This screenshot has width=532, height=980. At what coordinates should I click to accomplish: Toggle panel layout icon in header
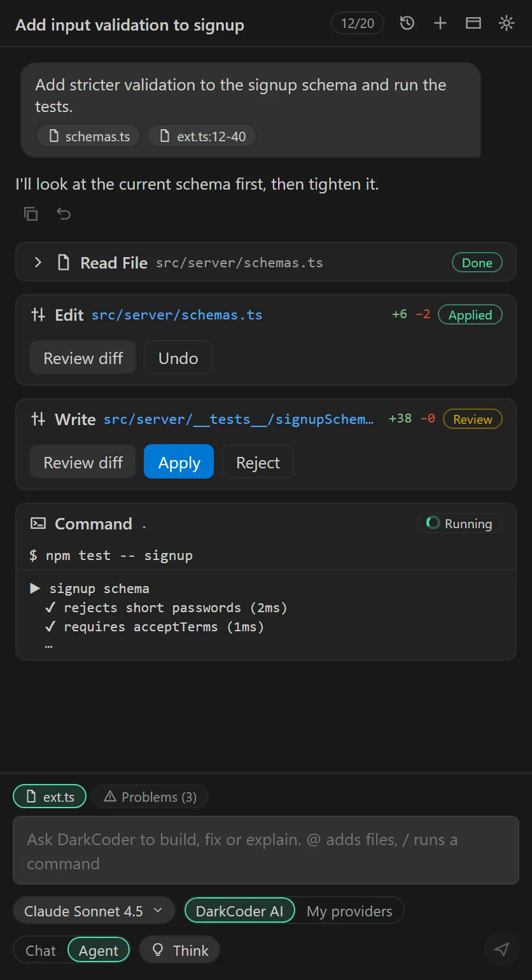(473, 24)
